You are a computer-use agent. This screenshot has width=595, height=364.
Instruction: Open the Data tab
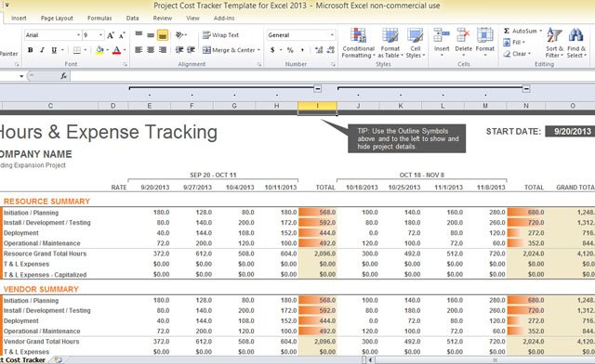point(132,19)
